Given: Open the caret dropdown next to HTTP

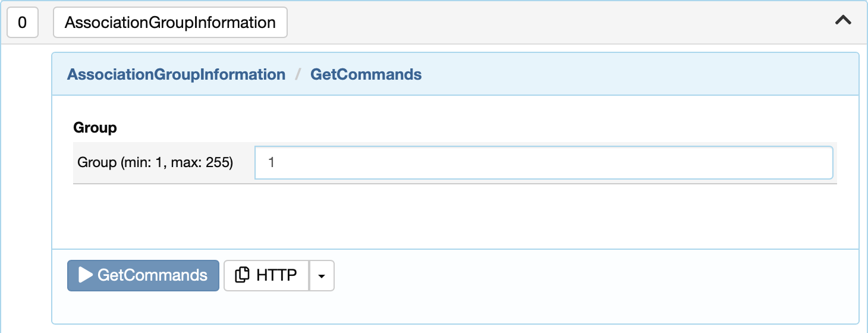Looking at the screenshot, I should (322, 276).
